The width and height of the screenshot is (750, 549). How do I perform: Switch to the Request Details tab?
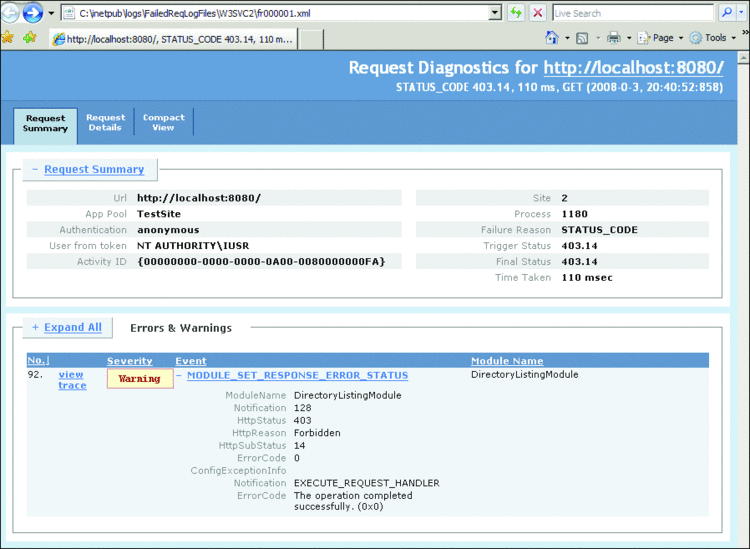(x=105, y=122)
